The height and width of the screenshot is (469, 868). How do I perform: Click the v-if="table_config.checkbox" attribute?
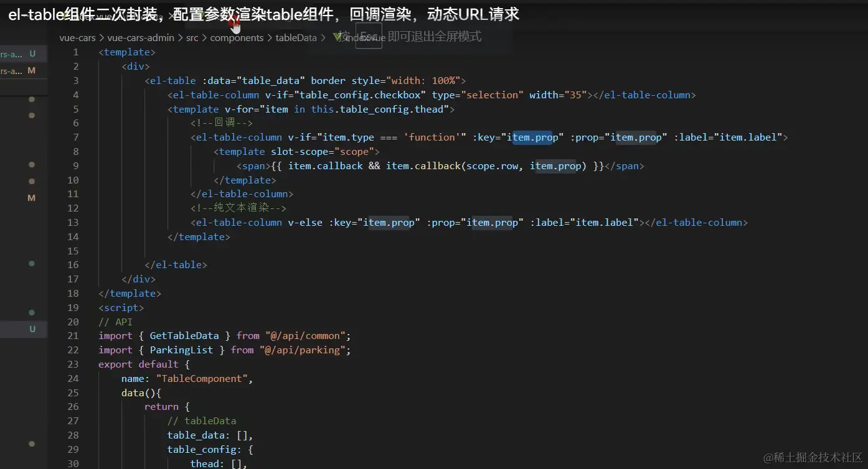[346, 95]
